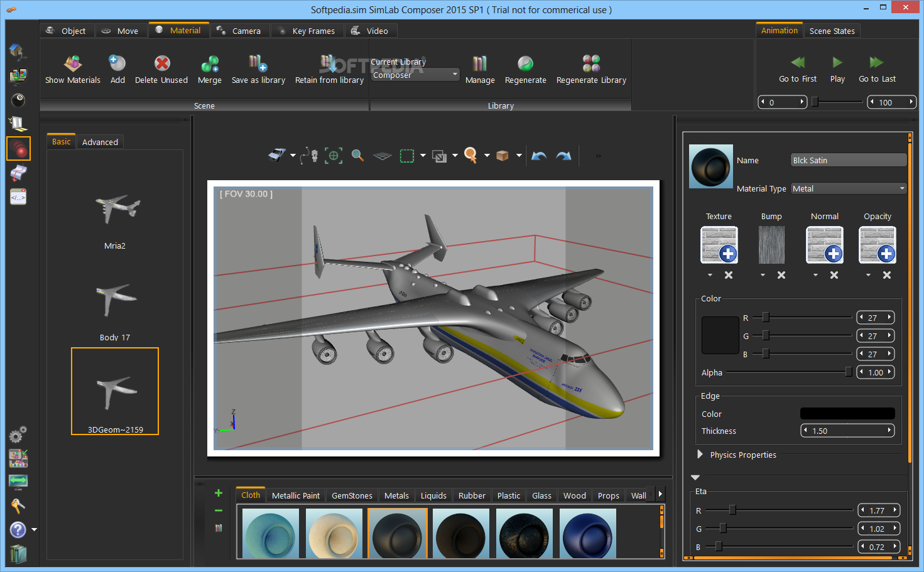Click the green plus add category icon
Viewport: 924px width, 572px height.
pos(219,493)
